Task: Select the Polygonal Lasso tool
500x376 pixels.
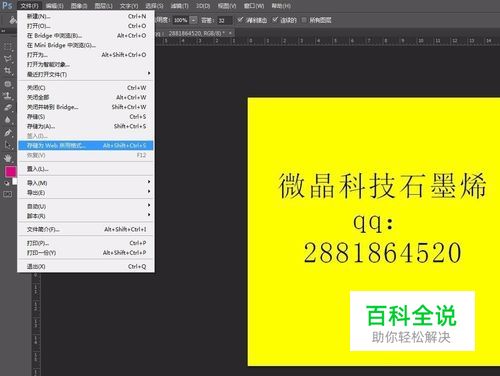Action: click(x=8, y=59)
